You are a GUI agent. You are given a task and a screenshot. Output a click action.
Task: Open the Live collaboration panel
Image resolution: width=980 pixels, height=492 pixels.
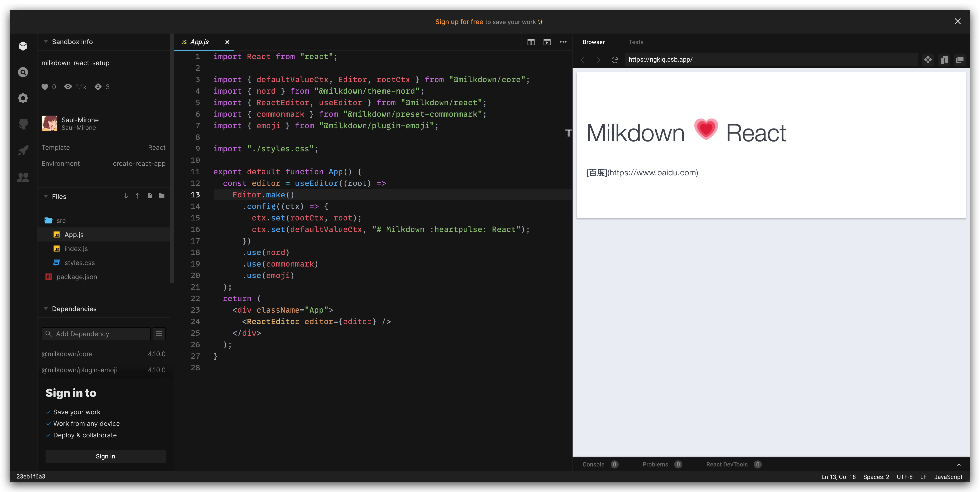pos(23,176)
